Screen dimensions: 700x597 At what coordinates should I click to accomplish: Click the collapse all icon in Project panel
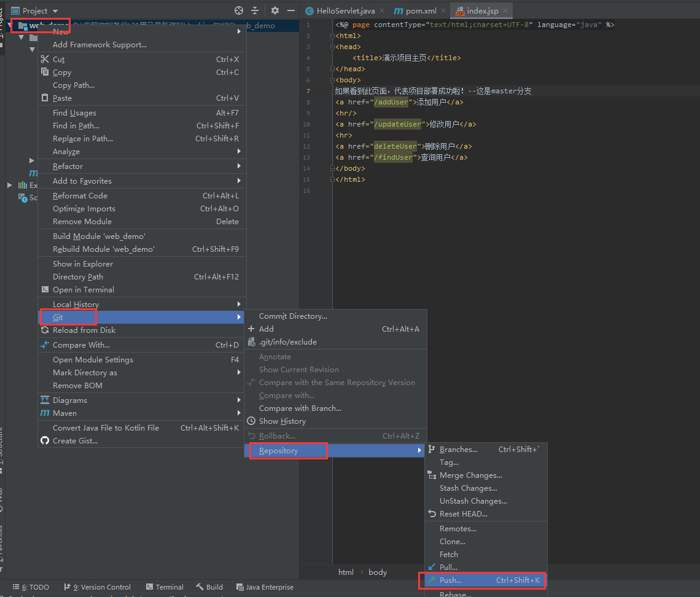[255, 10]
